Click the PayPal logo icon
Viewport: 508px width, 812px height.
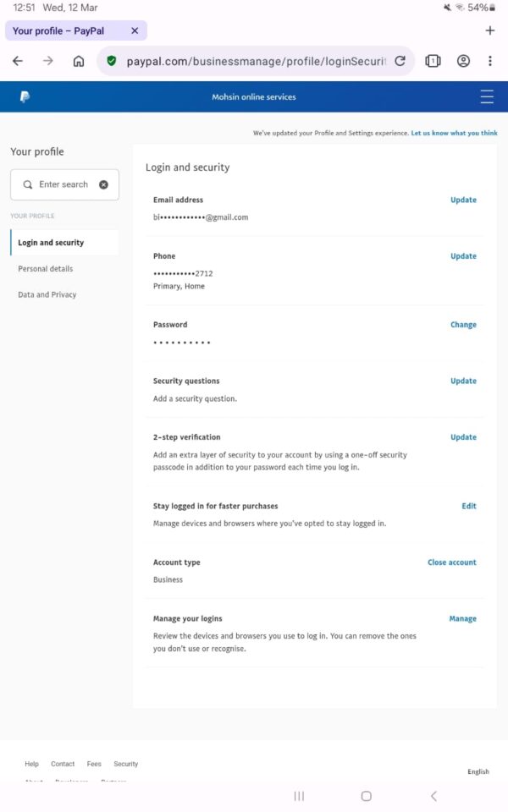tap(25, 97)
